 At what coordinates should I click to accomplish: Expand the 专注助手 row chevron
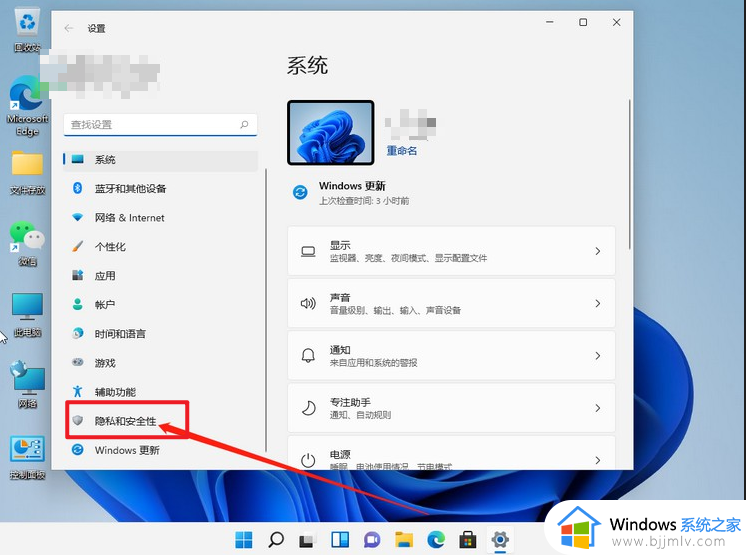tap(598, 408)
